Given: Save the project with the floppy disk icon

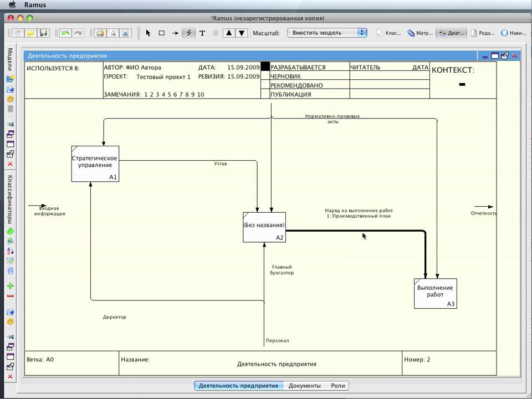Looking at the screenshot, I should point(43,33).
